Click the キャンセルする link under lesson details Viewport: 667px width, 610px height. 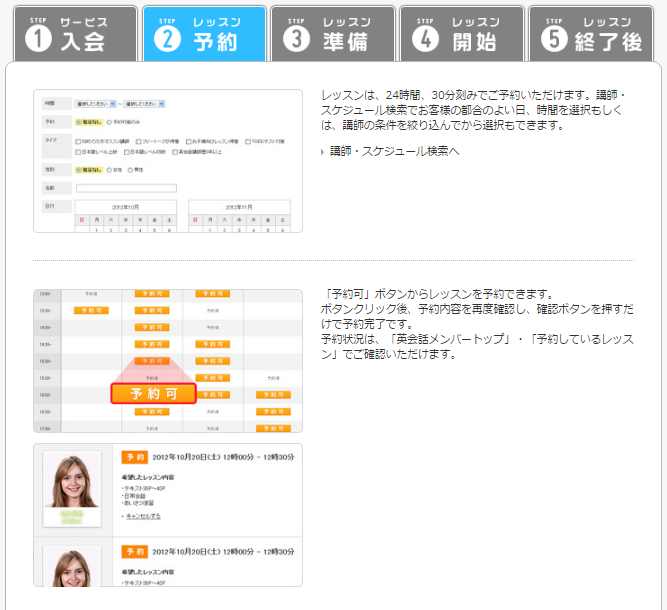click(142, 516)
